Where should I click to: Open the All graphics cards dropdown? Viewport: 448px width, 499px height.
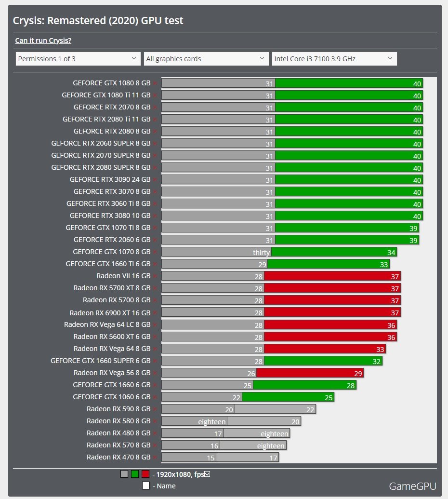coord(206,59)
